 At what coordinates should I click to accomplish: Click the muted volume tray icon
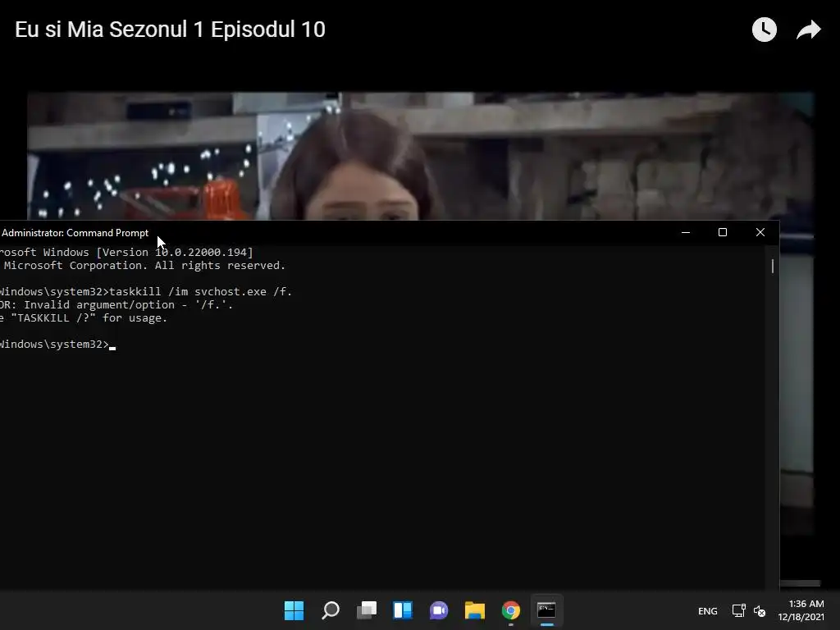tap(760, 610)
